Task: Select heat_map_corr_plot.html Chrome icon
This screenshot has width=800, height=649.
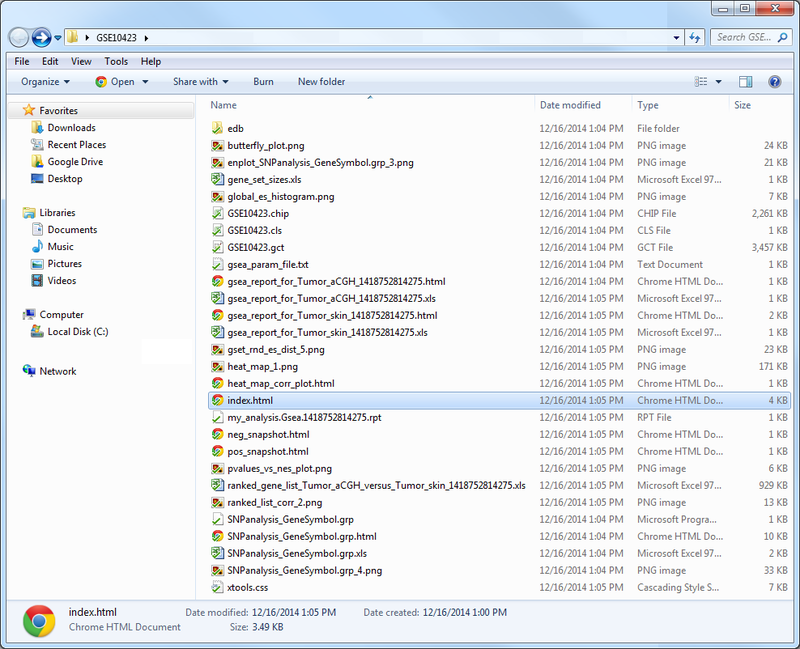Action: click(217, 383)
